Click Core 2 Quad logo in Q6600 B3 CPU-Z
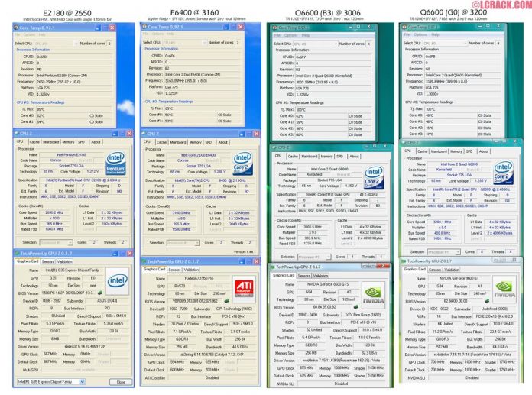This screenshot has height=395, width=532. (x=374, y=177)
